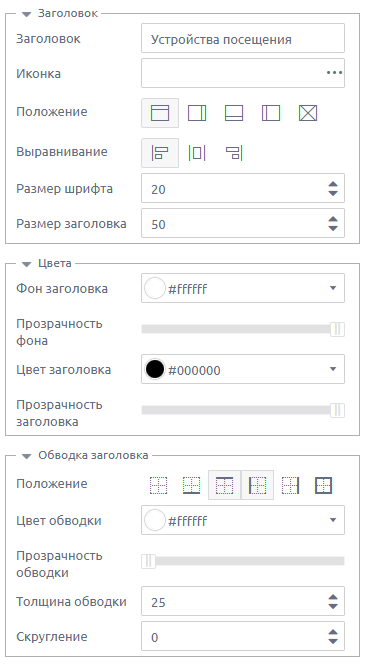Image resolution: width=365 pixels, height=664 pixels.
Task: Click the Размер заголовка field showing 50
Action: (x=243, y=223)
